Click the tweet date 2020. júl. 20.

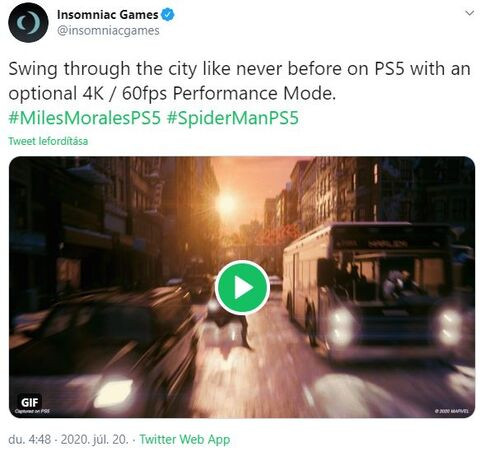[94, 439]
